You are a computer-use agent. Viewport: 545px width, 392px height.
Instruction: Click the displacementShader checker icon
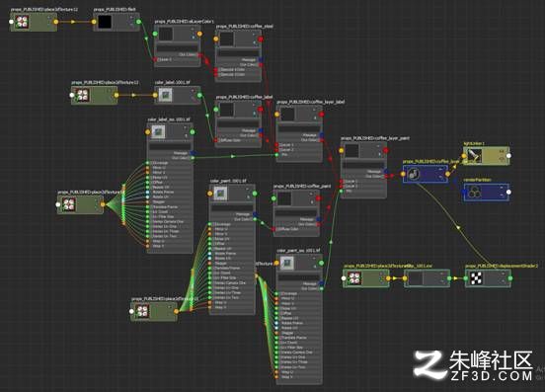(x=476, y=278)
